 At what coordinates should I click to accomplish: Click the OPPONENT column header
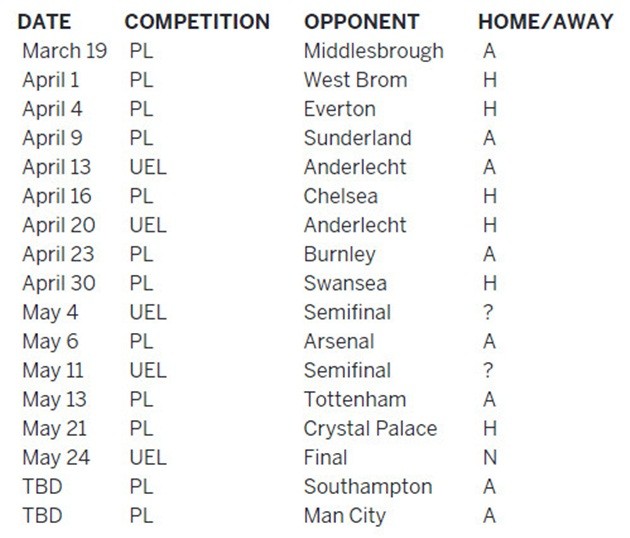coord(362,22)
